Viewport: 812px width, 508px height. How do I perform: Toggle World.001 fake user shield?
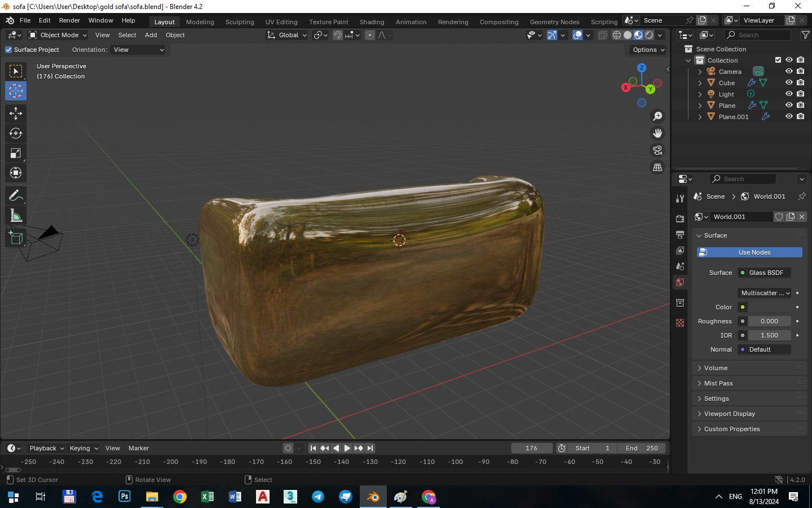click(779, 217)
